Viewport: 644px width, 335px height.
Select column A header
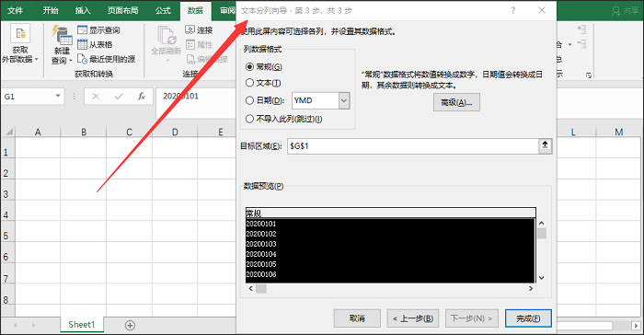pos(38,132)
